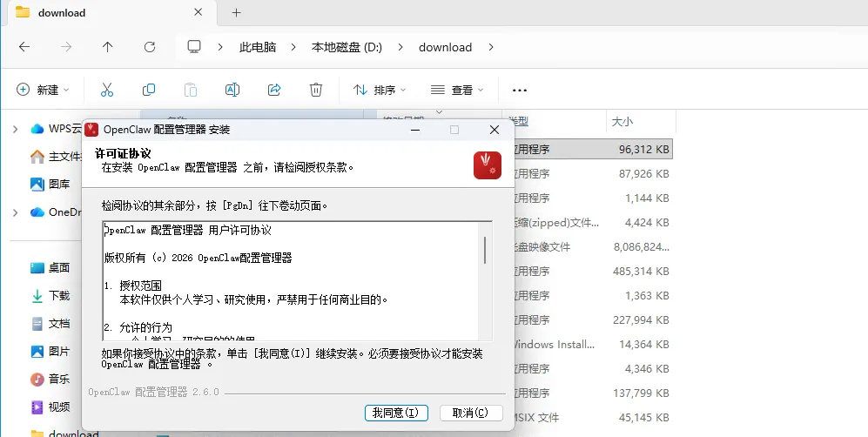868x437 pixels.
Task: Select the file row sized 137,799 KB
Action: [593, 393]
